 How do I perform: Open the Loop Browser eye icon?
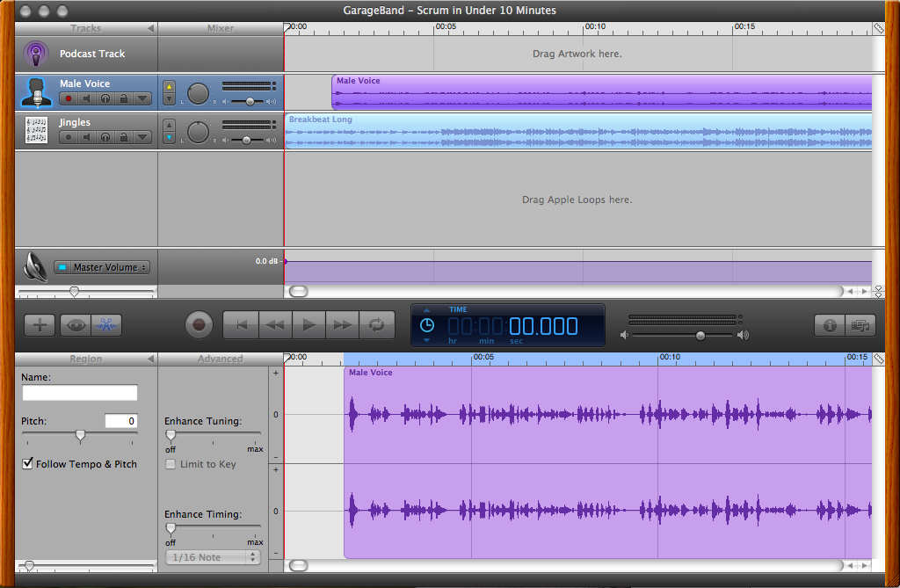[x=76, y=325]
